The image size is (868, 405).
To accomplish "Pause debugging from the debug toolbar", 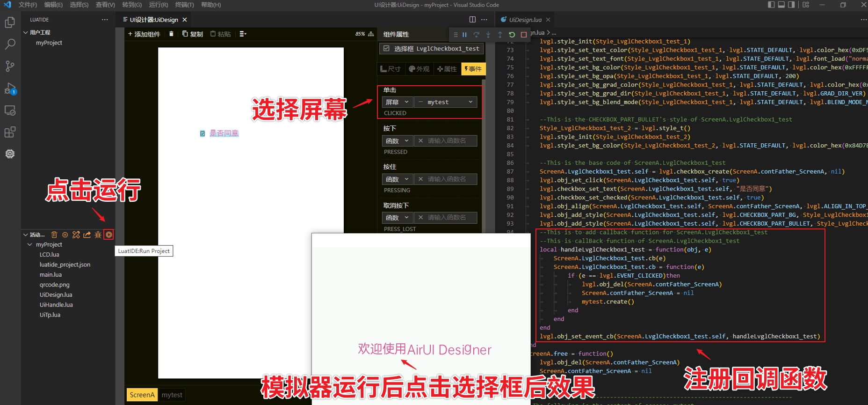I will [x=464, y=34].
